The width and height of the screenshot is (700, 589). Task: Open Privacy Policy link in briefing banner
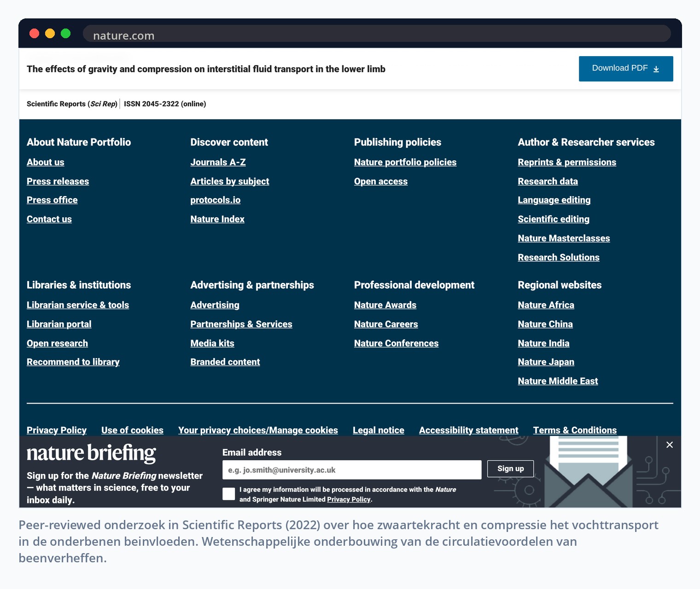(x=349, y=499)
